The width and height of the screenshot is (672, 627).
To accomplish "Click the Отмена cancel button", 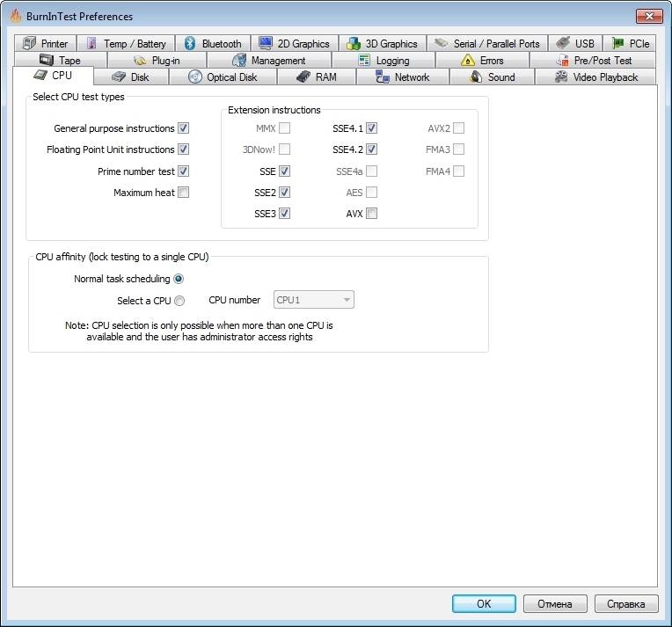I will click(555, 604).
